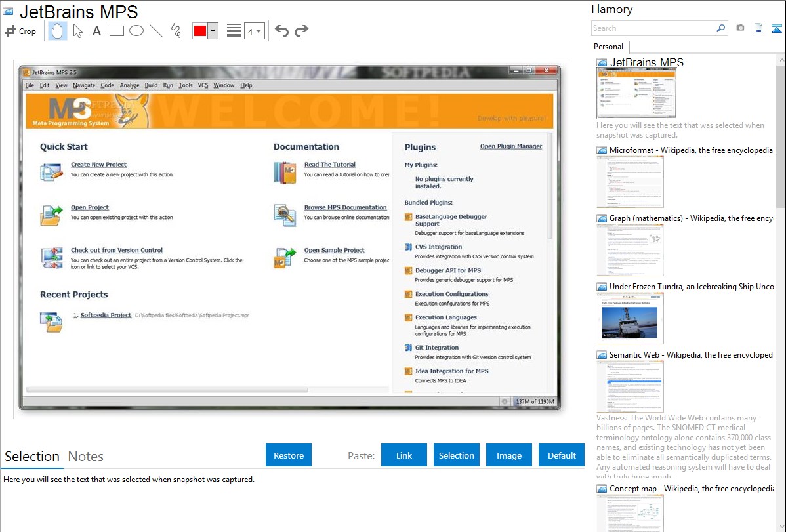Screen dimensions: 786x532
Task: Click the memory indicator "137M of 1190M"
Action: pyautogui.click(x=535, y=401)
